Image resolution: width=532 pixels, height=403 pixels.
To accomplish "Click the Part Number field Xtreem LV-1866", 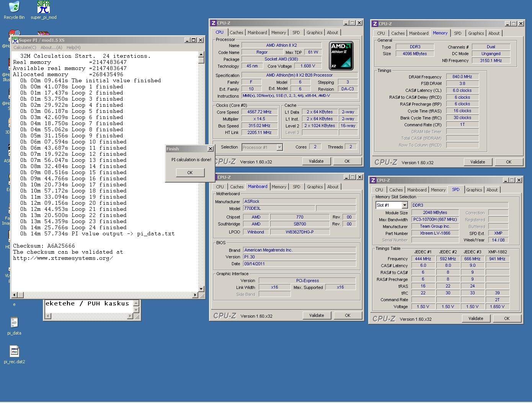I will tap(435, 233).
